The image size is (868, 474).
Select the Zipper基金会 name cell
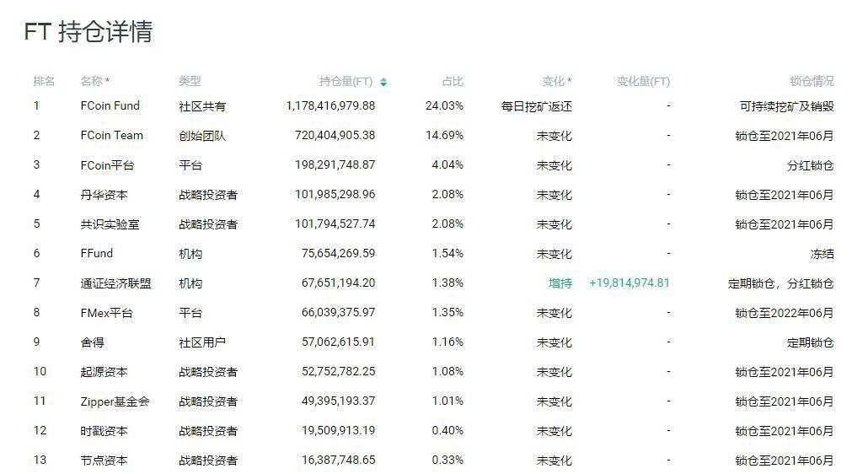point(115,401)
